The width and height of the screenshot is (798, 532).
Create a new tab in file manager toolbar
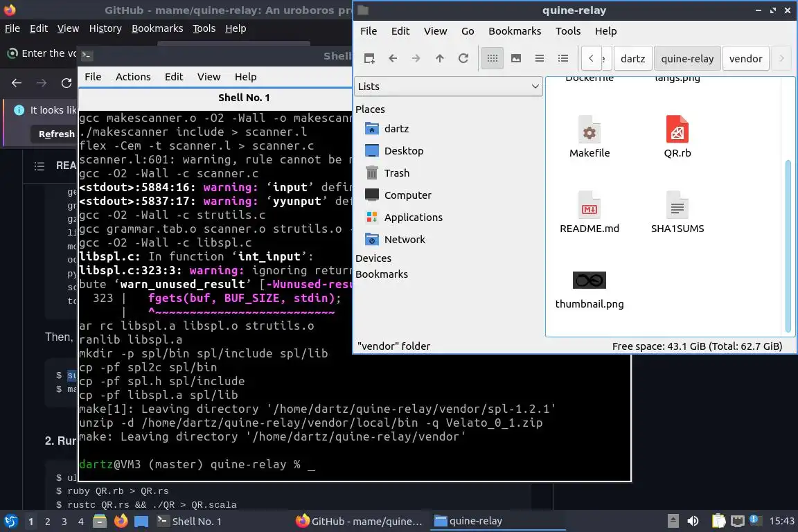coord(369,59)
